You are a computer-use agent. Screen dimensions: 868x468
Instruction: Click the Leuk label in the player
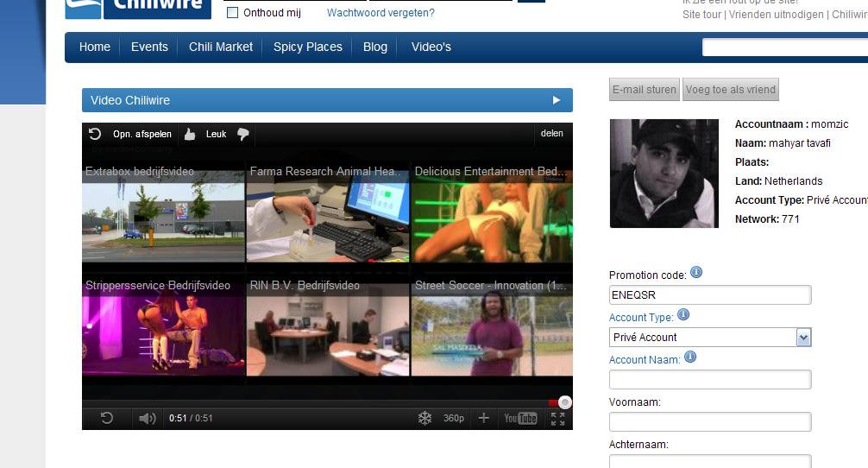pyautogui.click(x=217, y=134)
